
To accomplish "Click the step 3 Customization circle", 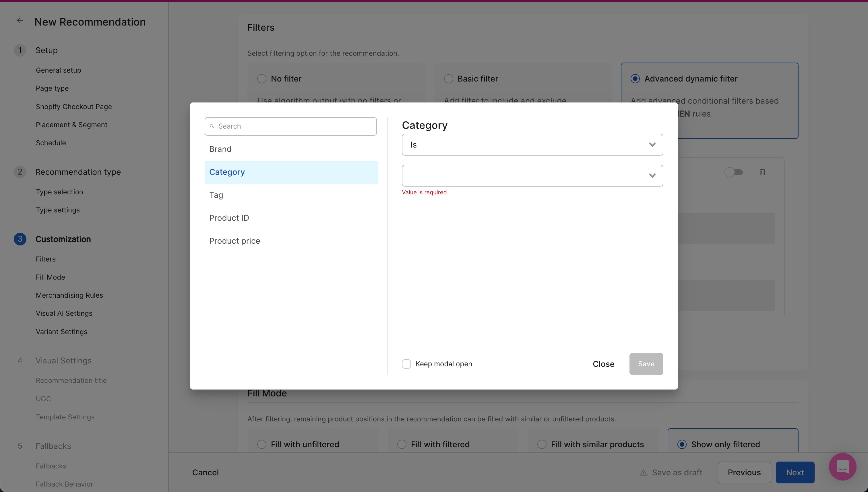I will (20, 239).
